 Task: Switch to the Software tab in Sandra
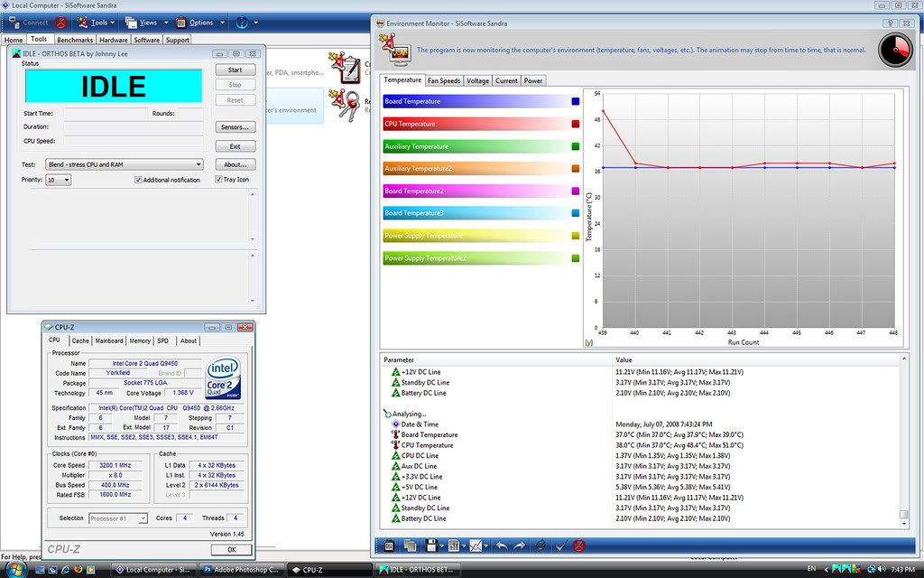pos(147,40)
